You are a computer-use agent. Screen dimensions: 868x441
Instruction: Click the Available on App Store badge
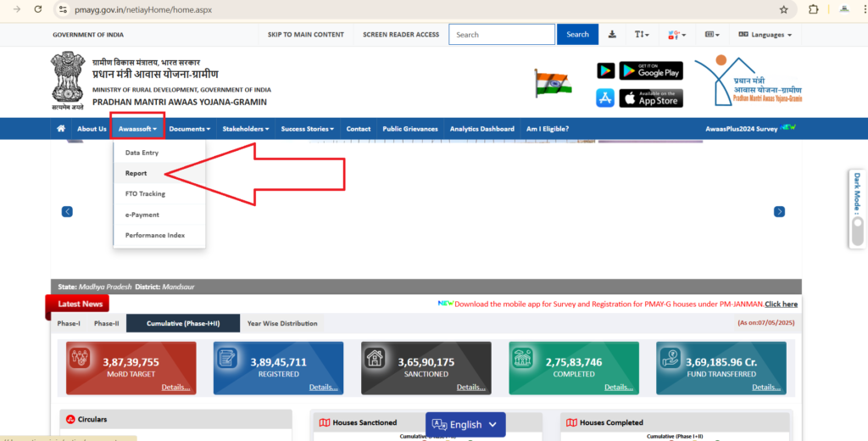pos(651,98)
